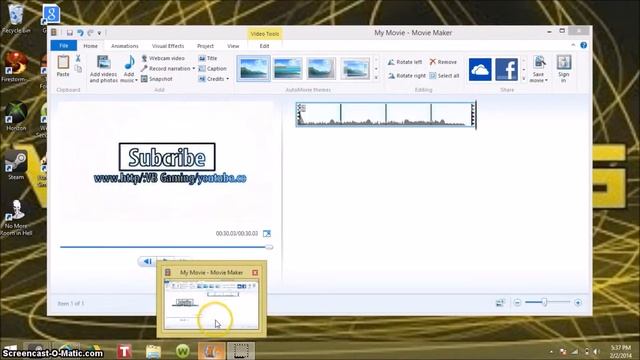This screenshot has height=360, width=640.
Task: Select the video clip in the storyboard
Action: click(x=386, y=115)
